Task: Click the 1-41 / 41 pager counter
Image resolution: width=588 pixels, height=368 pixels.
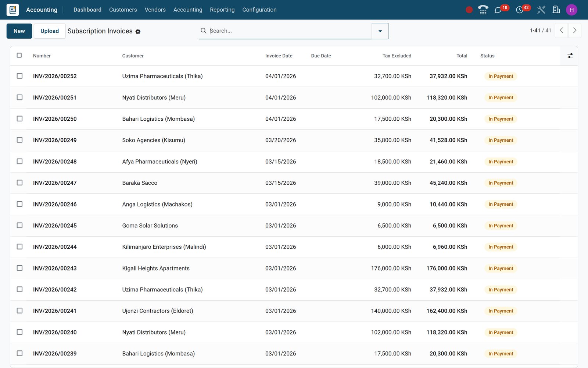Action: pyautogui.click(x=540, y=31)
